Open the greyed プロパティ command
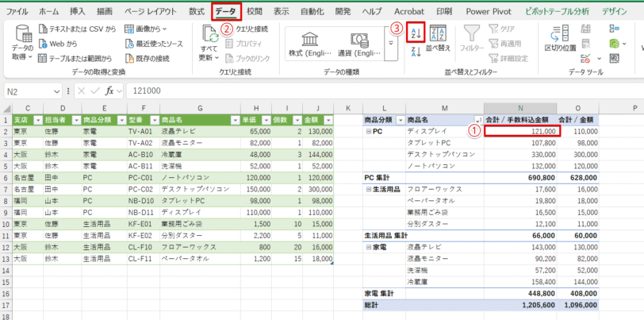 (244, 44)
